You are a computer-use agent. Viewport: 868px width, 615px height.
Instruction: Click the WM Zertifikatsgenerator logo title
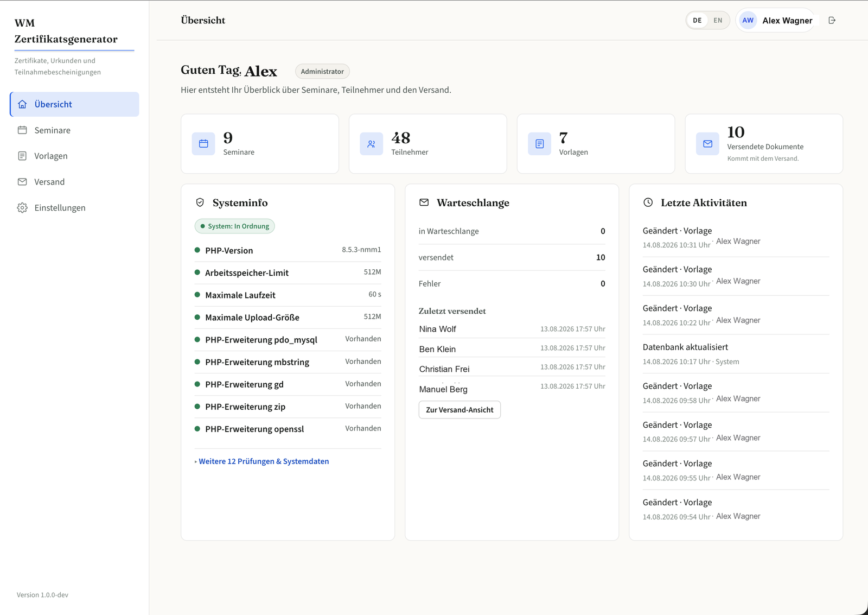click(66, 31)
